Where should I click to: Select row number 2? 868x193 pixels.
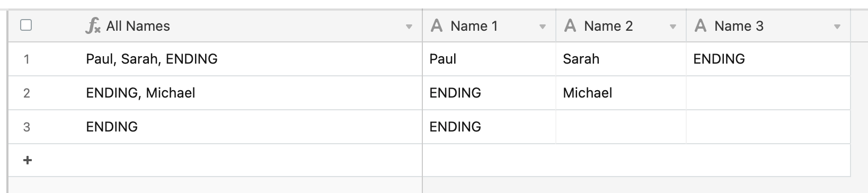(26, 93)
